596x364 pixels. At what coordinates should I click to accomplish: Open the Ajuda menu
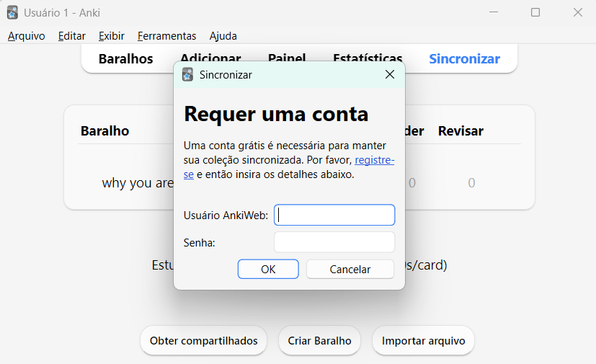(223, 36)
